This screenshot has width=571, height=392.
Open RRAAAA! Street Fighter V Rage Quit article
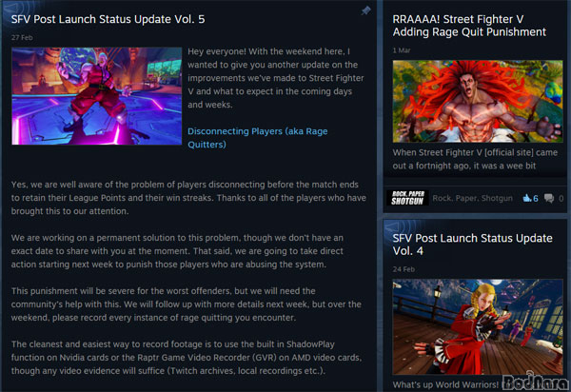(469, 26)
